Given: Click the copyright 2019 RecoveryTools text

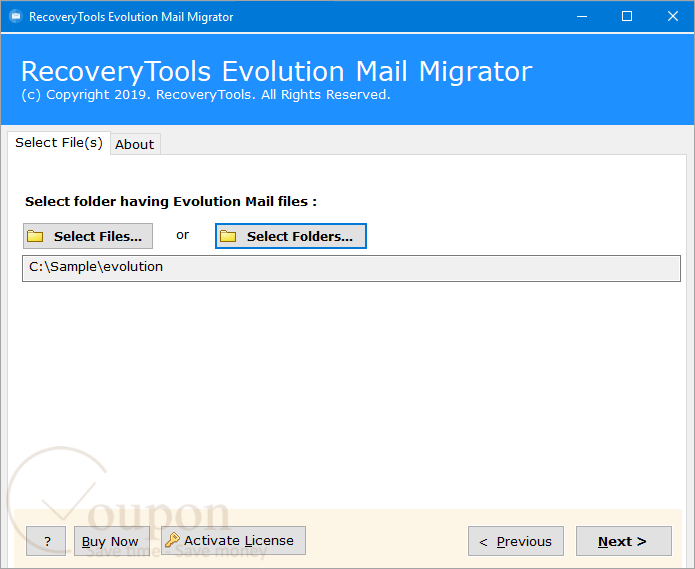Looking at the screenshot, I should click(206, 95).
